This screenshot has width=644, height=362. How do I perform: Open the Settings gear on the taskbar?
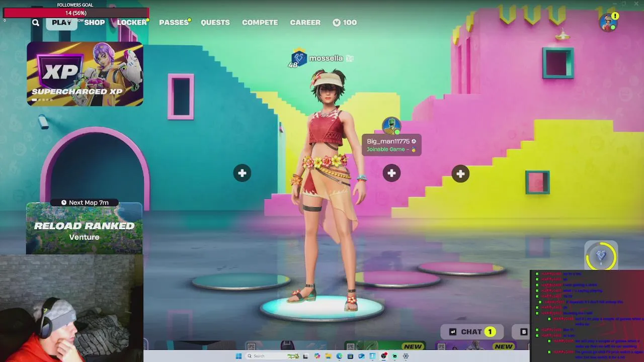[406, 356]
